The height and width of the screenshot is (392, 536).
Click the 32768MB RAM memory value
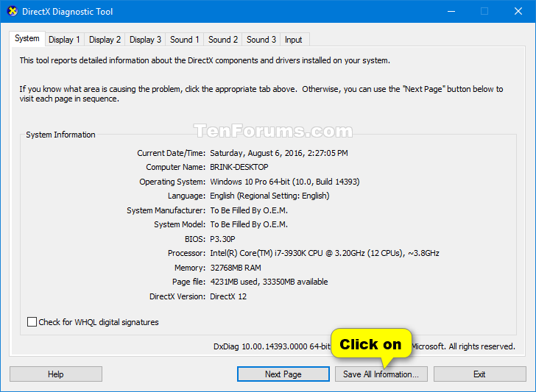236,268
